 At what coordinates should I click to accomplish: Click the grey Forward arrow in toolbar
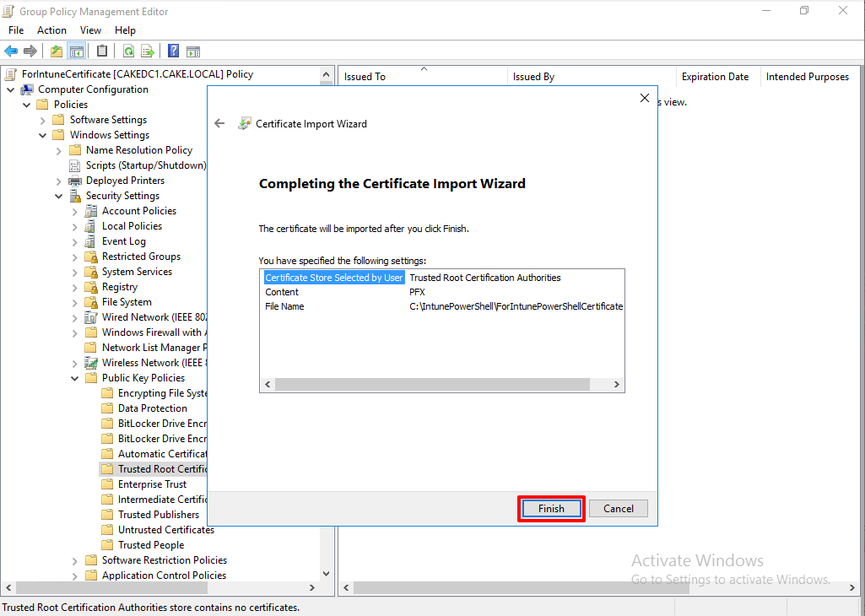click(x=30, y=51)
